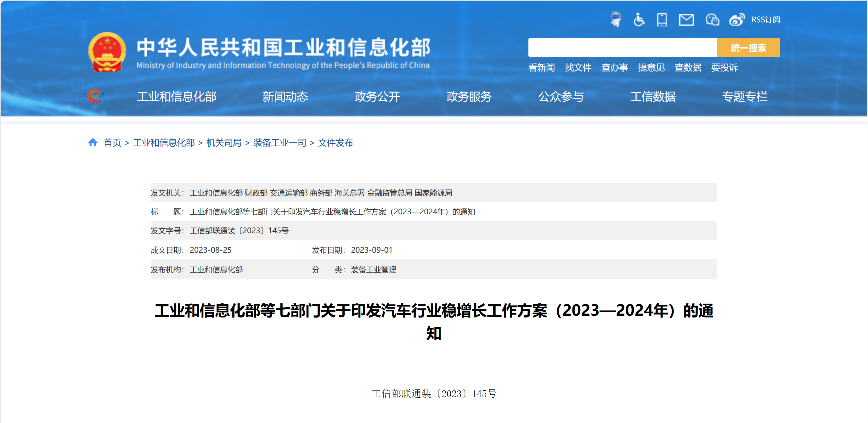Click the bold article headline
This screenshot has height=423, width=868.
[434, 322]
